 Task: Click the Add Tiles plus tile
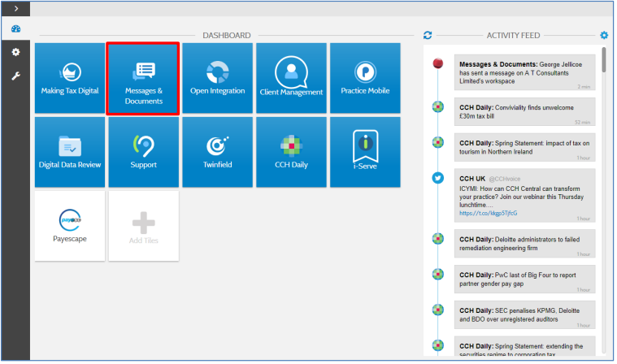(x=143, y=226)
